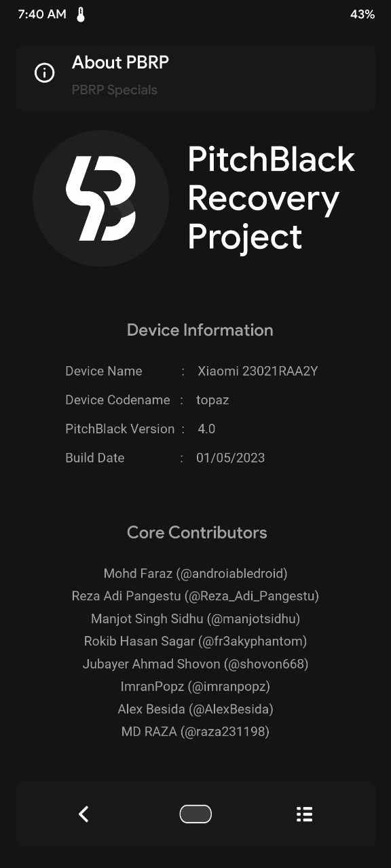Select Manjot Singh Sidhu (@manjotsidhu)

[195, 618]
